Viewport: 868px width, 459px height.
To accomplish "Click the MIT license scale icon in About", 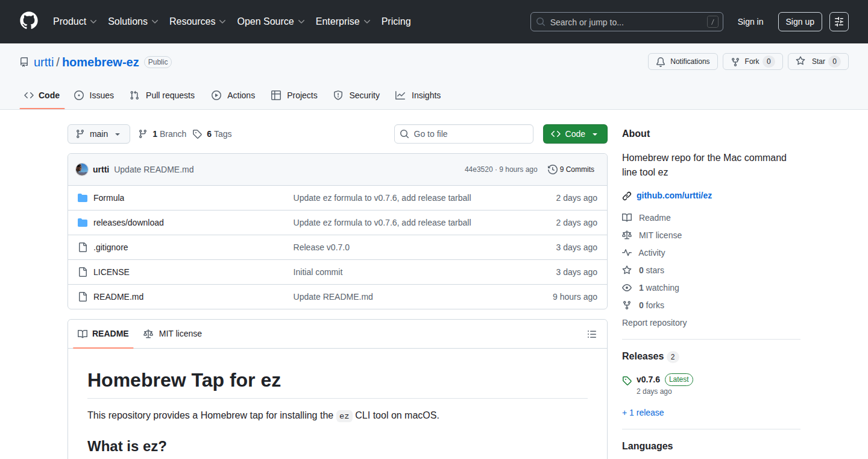I will (x=627, y=235).
